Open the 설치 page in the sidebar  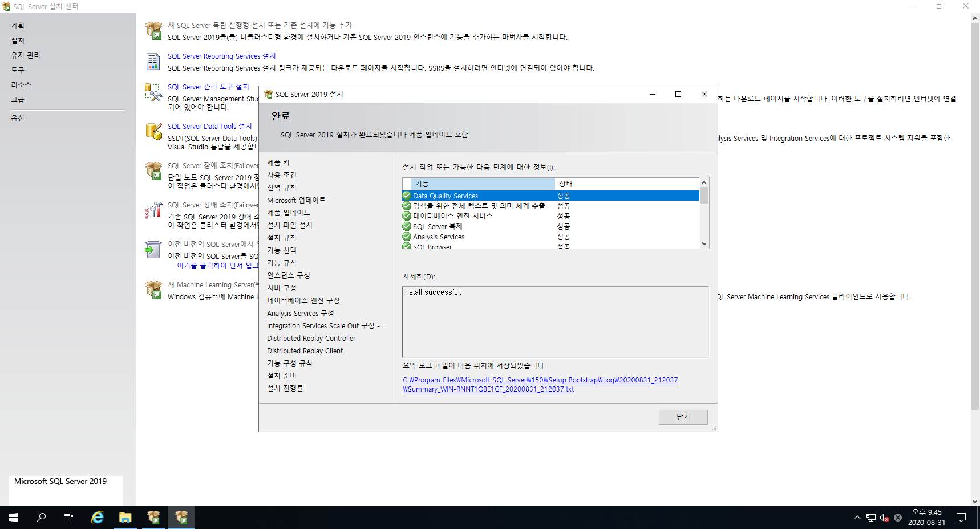[x=18, y=40]
